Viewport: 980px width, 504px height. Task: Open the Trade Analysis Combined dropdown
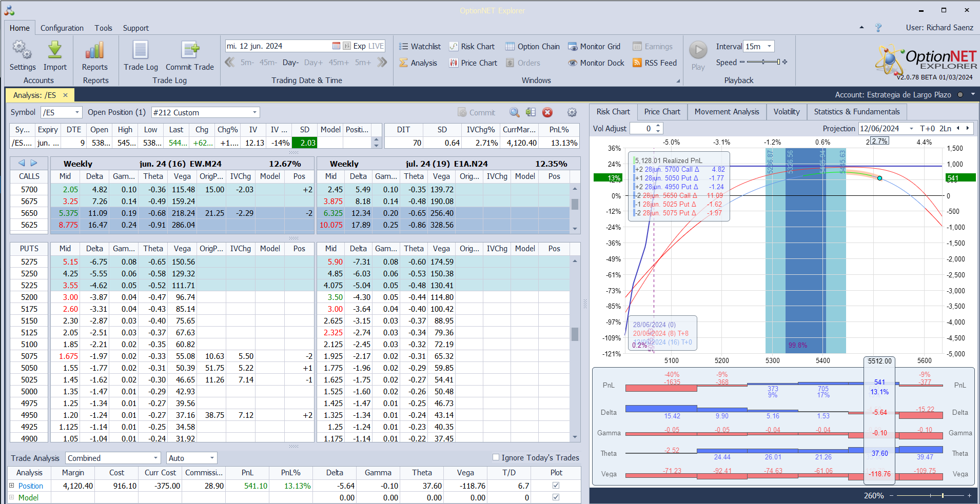coord(156,458)
